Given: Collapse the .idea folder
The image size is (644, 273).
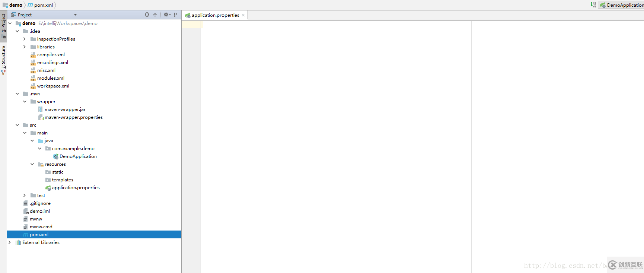Looking at the screenshot, I should pos(17,31).
